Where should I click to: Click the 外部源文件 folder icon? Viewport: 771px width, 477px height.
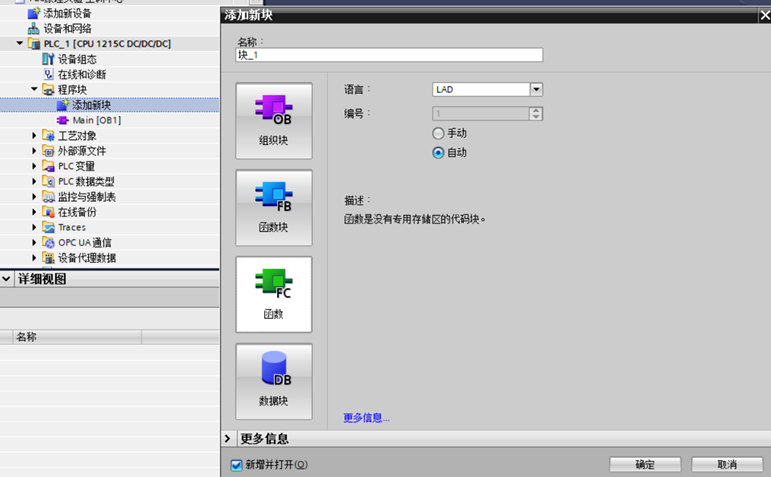point(48,151)
